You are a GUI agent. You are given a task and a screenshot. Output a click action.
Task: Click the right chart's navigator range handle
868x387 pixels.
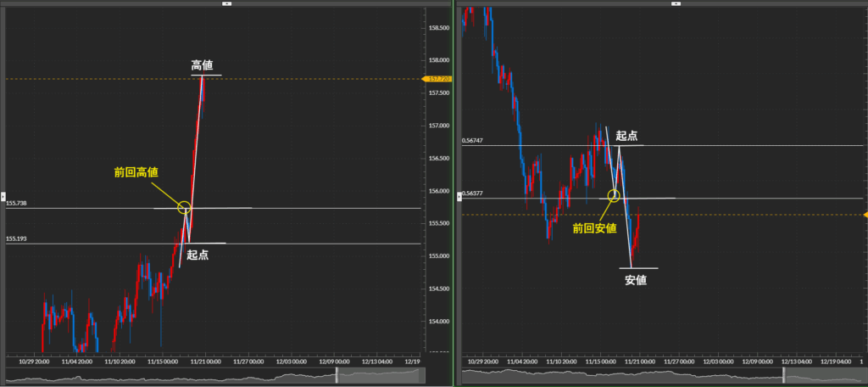tap(783, 375)
